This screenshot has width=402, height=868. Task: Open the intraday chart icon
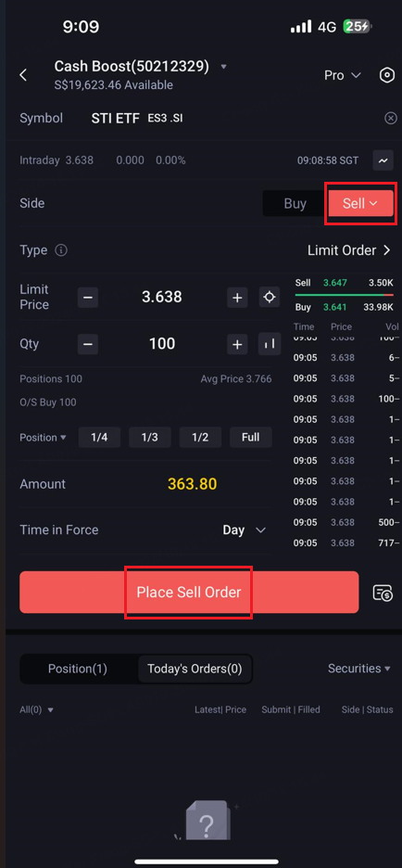(383, 160)
